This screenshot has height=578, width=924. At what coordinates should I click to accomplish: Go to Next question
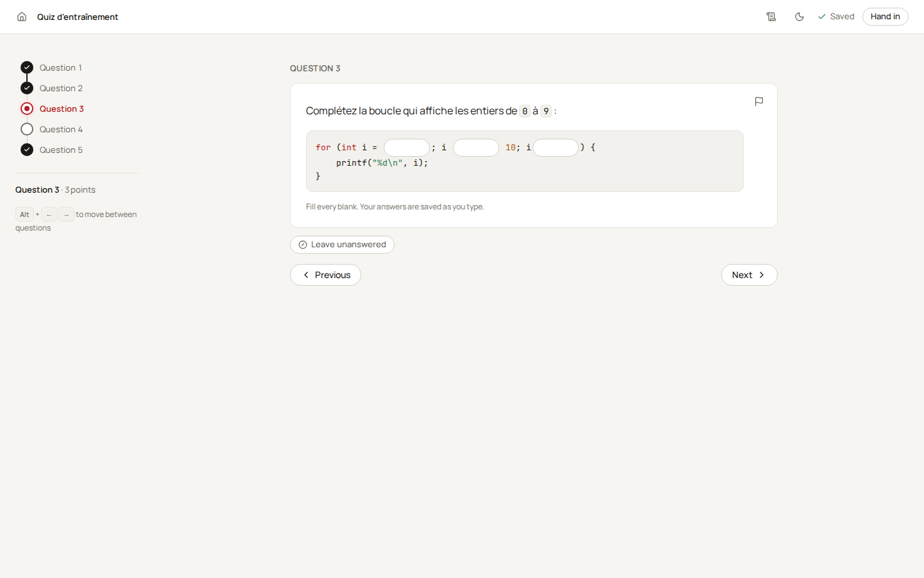point(749,275)
